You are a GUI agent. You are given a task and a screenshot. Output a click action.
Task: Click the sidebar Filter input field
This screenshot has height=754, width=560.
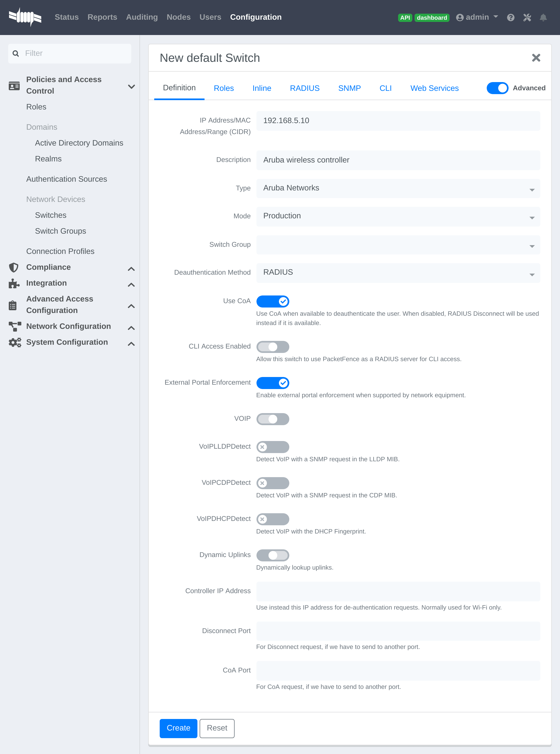69,54
